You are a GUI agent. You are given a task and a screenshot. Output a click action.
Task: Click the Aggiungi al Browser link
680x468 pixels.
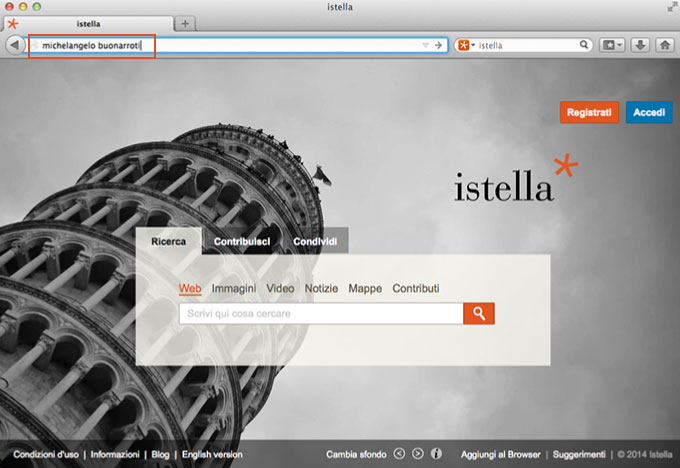(x=500, y=454)
